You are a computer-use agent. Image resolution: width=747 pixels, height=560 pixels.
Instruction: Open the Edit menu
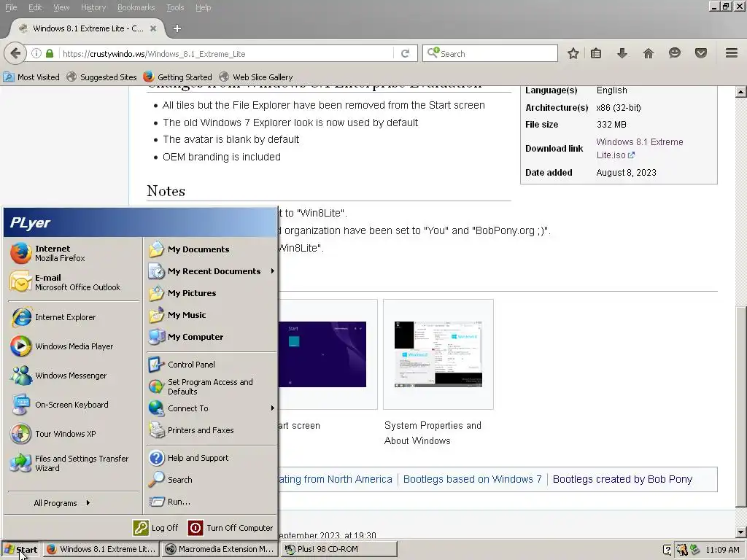(x=35, y=7)
